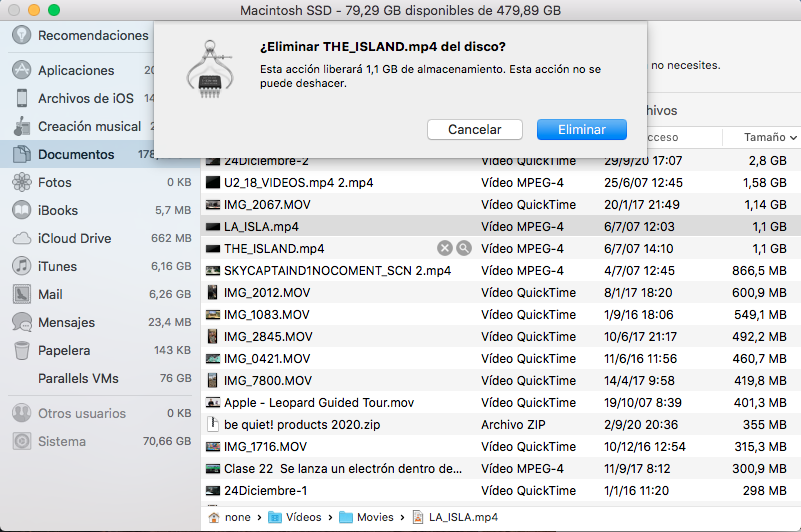Click the Fotos flower icon
The height and width of the screenshot is (532, 801).
pos(21,182)
